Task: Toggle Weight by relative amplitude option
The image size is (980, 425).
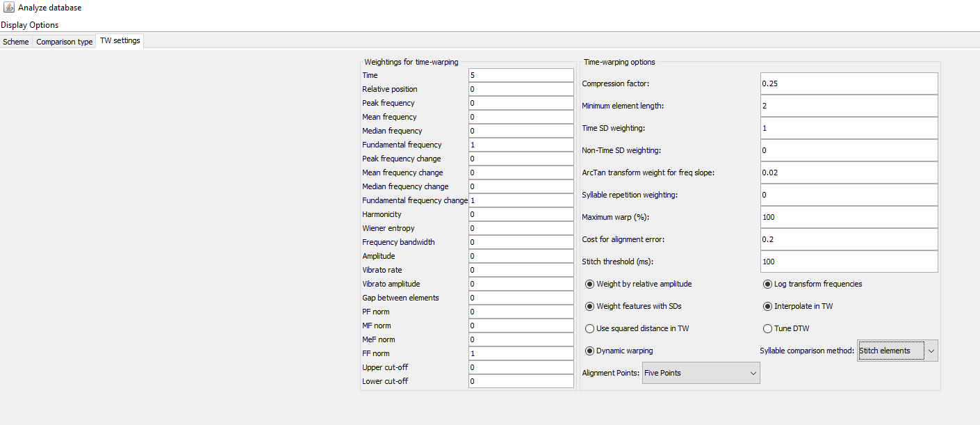Action: [590, 284]
